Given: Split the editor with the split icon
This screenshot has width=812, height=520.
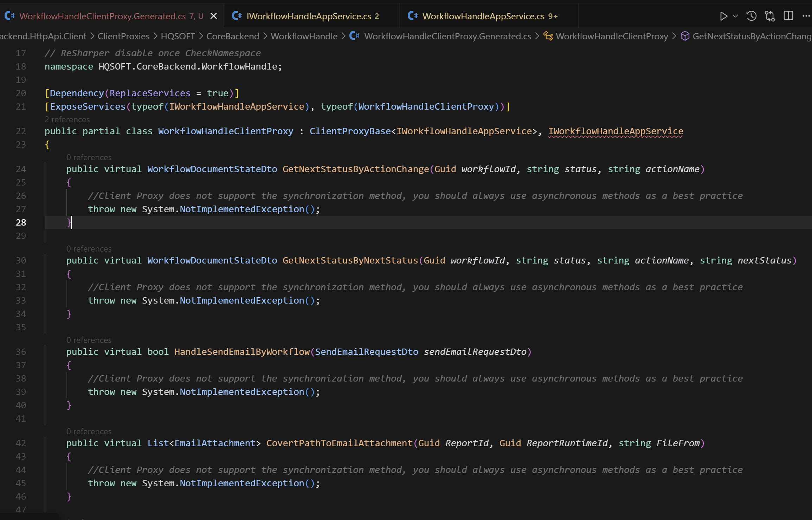Looking at the screenshot, I should 788,16.
